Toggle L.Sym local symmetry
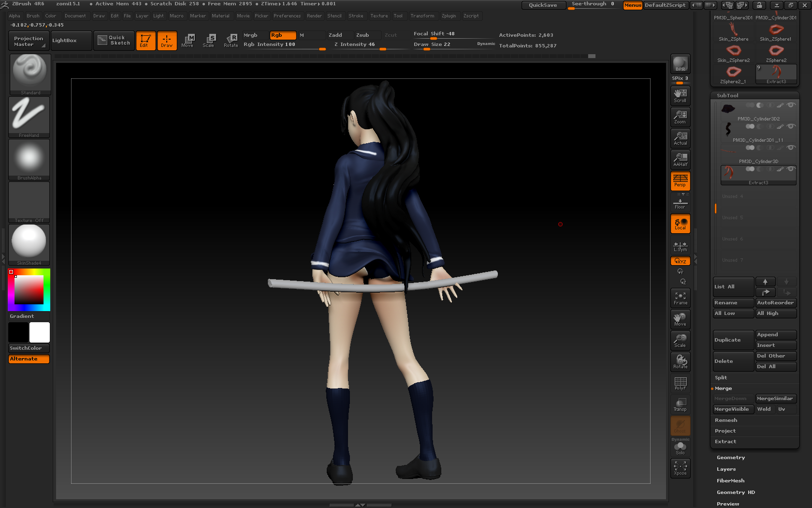The width and height of the screenshot is (812, 508). [680, 246]
